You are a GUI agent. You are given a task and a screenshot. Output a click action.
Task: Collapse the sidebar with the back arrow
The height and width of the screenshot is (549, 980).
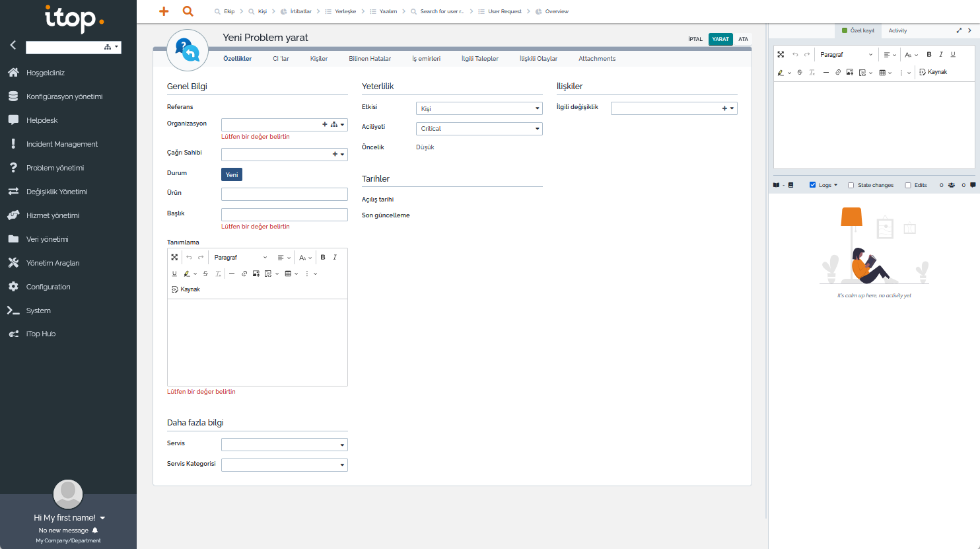pos(13,46)
